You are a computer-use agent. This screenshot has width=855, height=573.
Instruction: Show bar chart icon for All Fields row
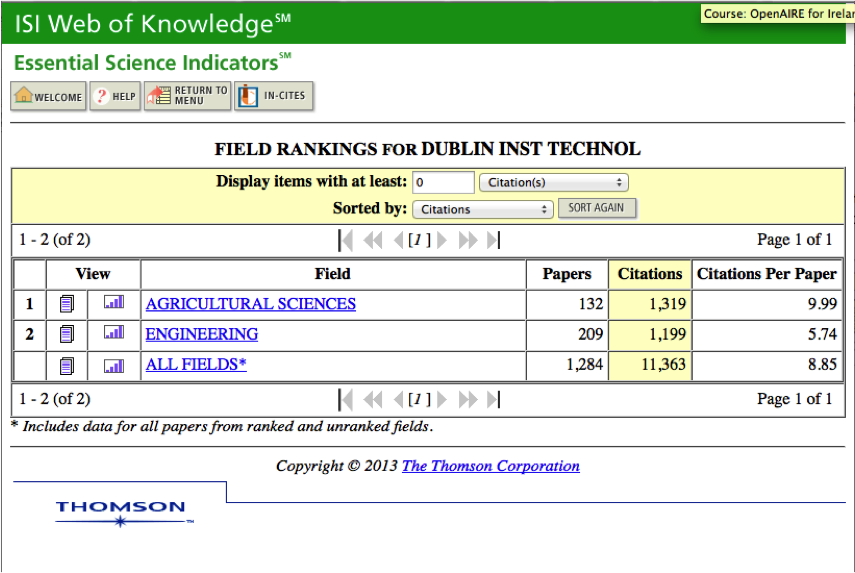tap(114, 365)
